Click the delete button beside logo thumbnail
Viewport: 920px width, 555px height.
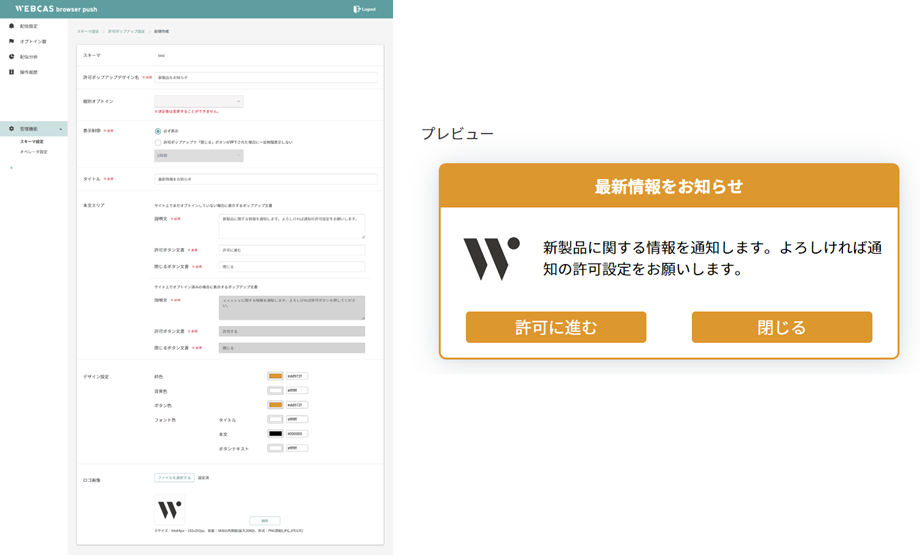pos(265,520)
